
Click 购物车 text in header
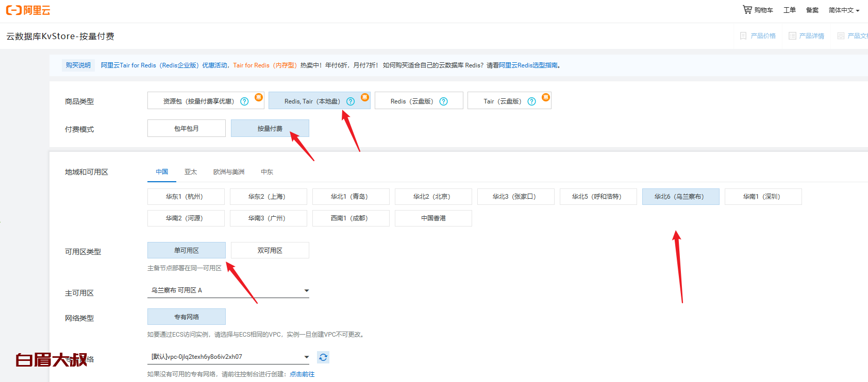tap(763, 10)
